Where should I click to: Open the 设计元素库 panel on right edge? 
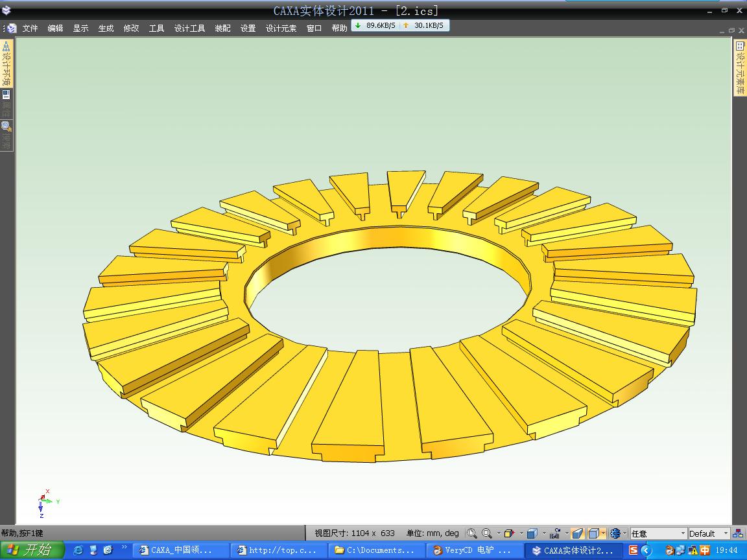[x=739, y=68]
